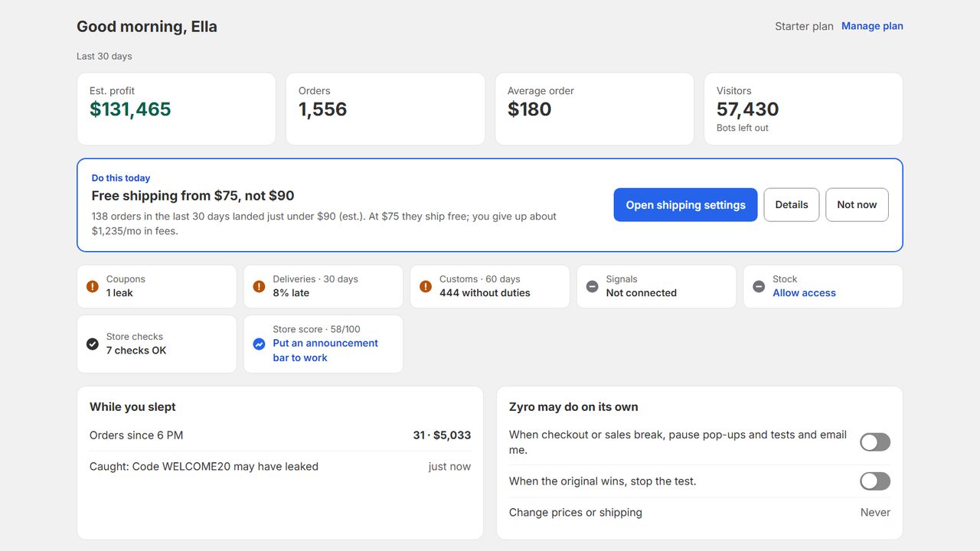
Task: Click the Never setting for price changes
Action: click(x=875, y=513)
